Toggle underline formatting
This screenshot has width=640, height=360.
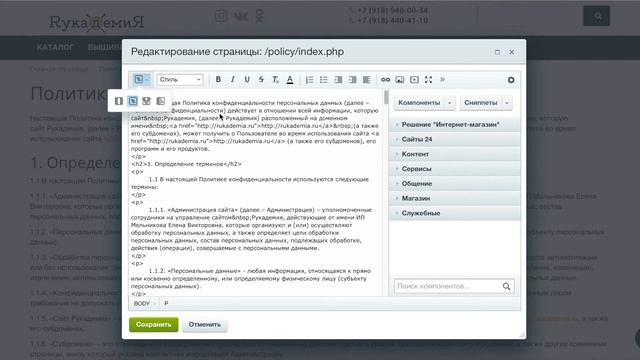247,80
